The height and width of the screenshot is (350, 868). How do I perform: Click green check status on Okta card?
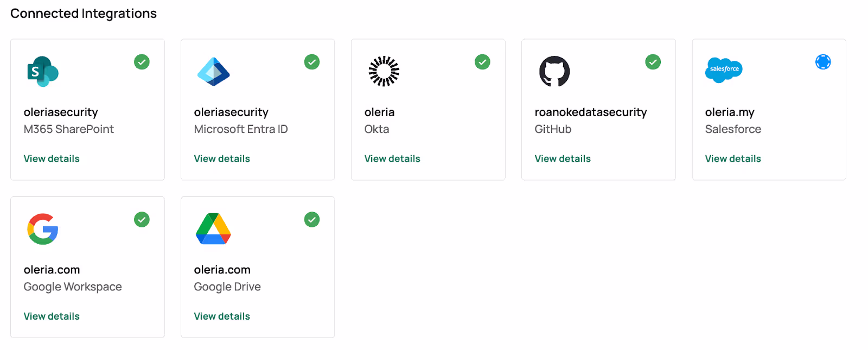pos(482,62)
